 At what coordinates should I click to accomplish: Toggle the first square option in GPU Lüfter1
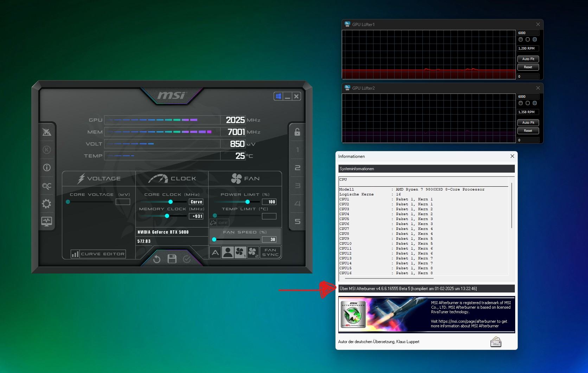tap(521, 39)
